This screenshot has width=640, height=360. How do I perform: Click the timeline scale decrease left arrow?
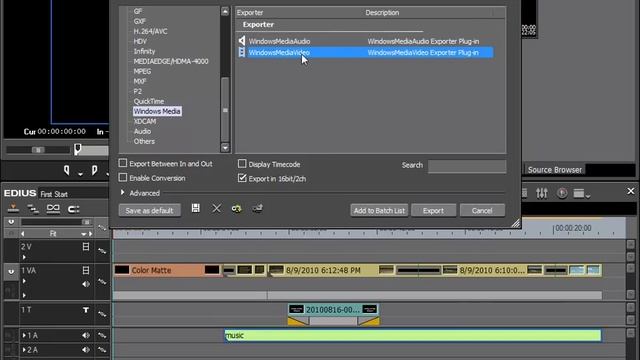point(22,234)
